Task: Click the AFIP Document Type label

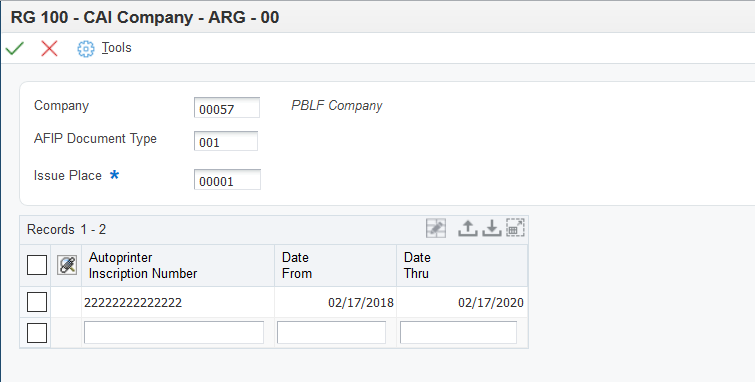Action: (x=95, y=139)
